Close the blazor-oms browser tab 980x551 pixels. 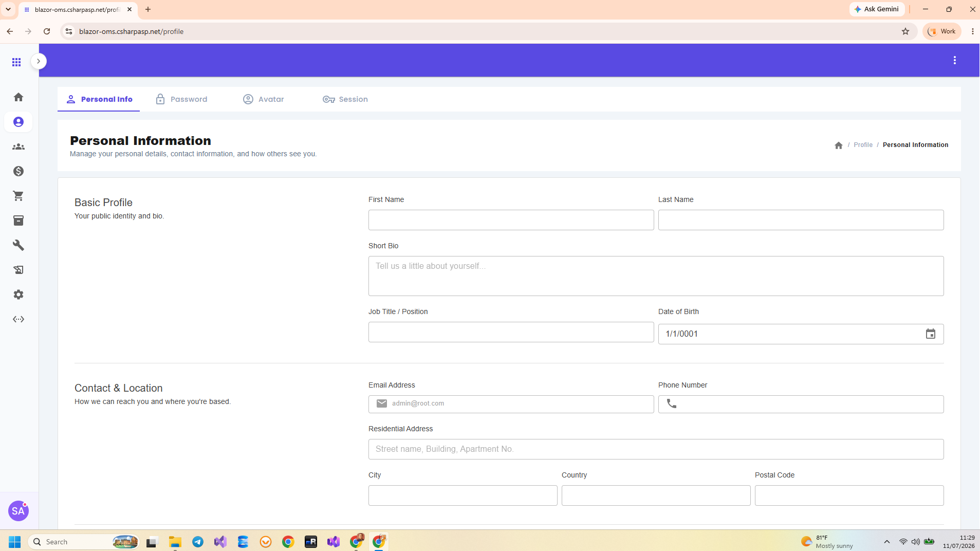[x=130, y=9]
